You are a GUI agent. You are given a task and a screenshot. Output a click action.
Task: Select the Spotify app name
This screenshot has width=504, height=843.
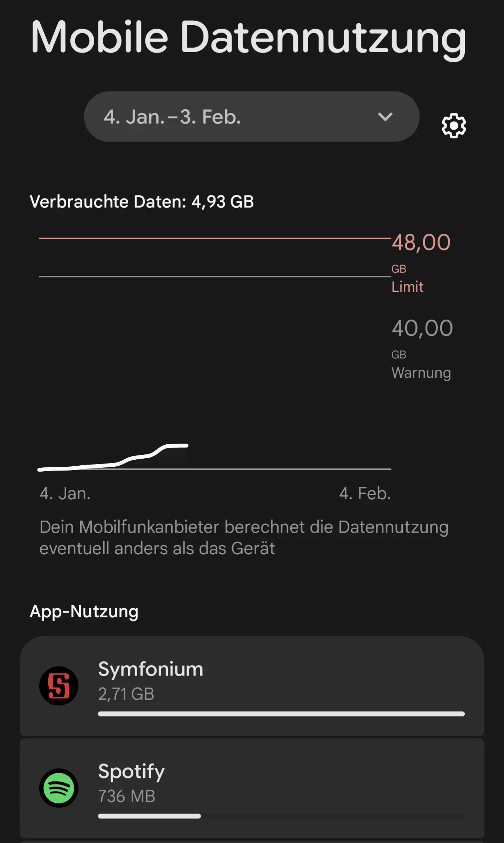[x=131, y=772]
